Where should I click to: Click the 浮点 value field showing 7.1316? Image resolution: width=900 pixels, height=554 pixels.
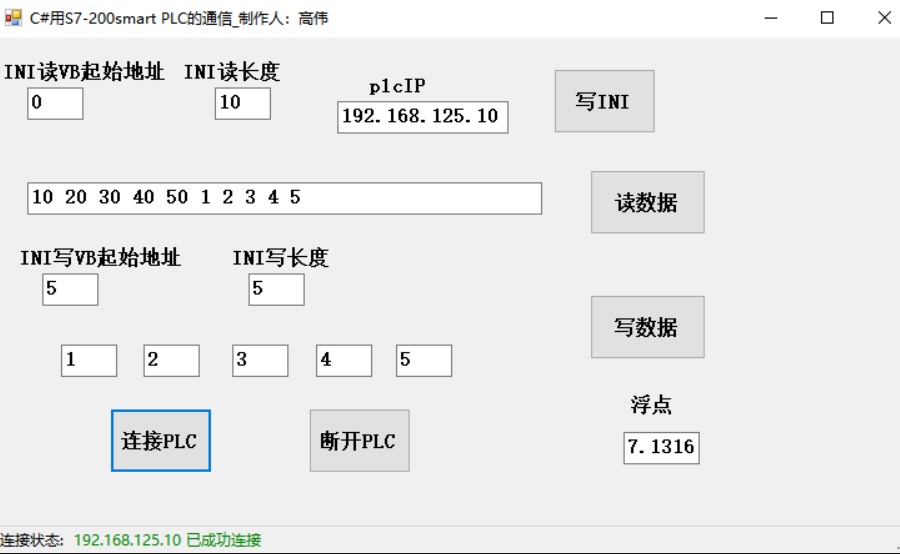[x=661, y=447]
